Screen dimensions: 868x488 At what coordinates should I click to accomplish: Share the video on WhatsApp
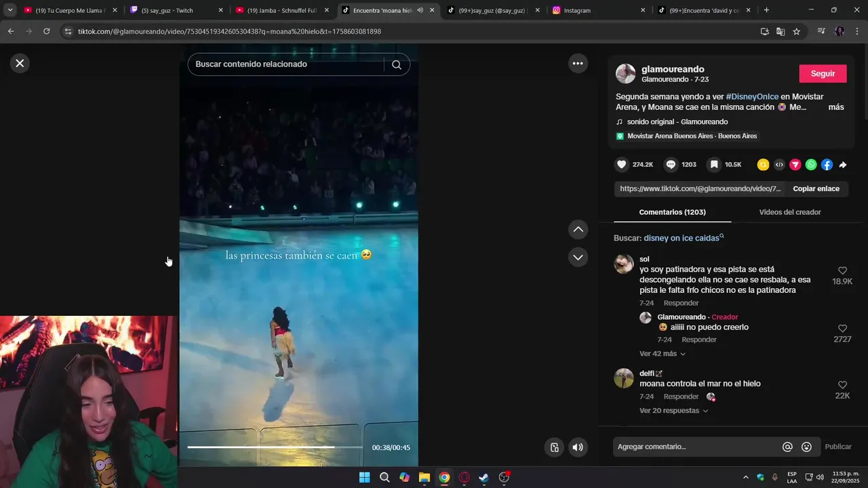pos(811,165)
